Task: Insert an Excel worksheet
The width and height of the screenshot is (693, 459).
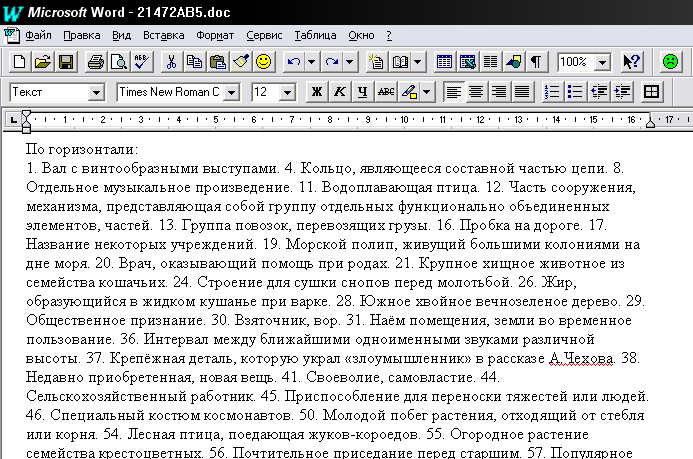Action: coord(467,62)
